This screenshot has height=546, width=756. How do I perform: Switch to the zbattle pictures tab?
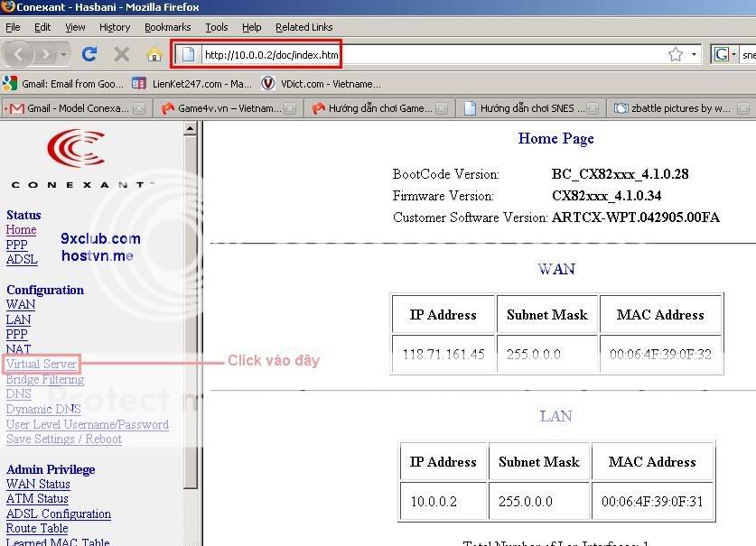coord(680,108)
